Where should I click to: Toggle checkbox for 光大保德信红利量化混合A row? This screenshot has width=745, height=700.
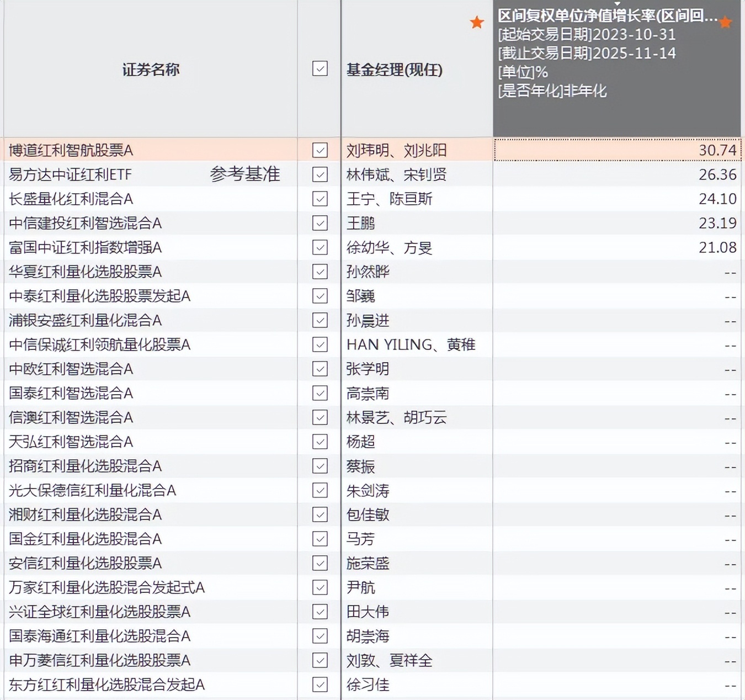coord(320,490)
